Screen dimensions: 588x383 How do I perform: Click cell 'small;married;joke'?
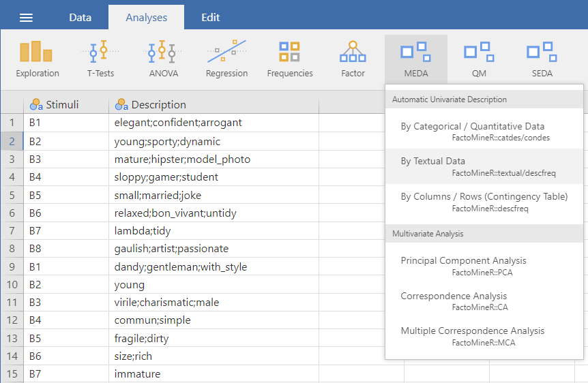click(x=214, y=195)
